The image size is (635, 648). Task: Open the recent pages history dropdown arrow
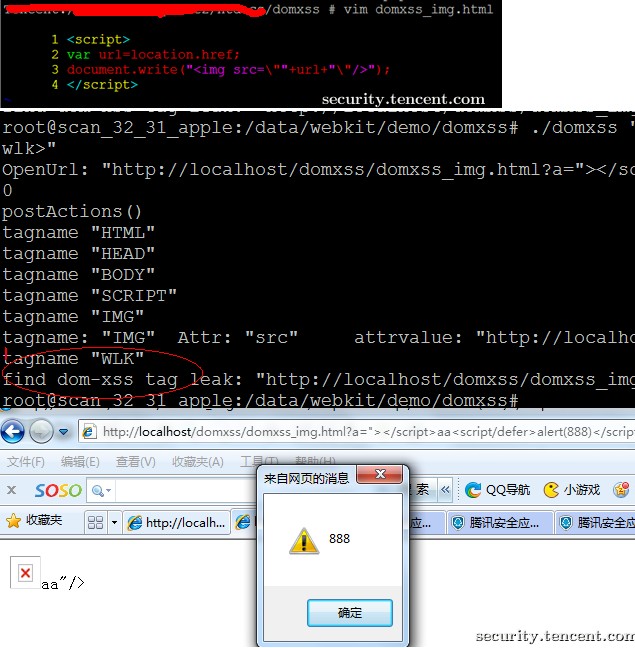(x=64, y=432)
